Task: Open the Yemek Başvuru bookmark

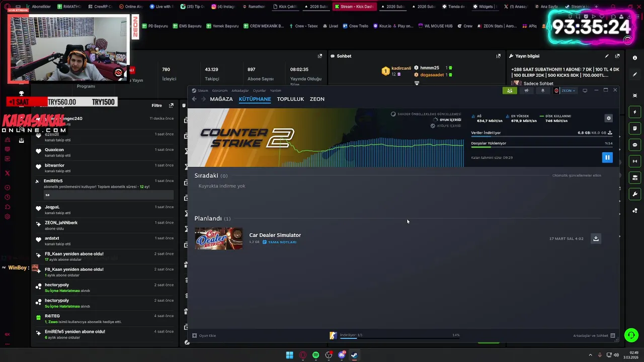Action: pyautogui.click(x=222, y=26)
